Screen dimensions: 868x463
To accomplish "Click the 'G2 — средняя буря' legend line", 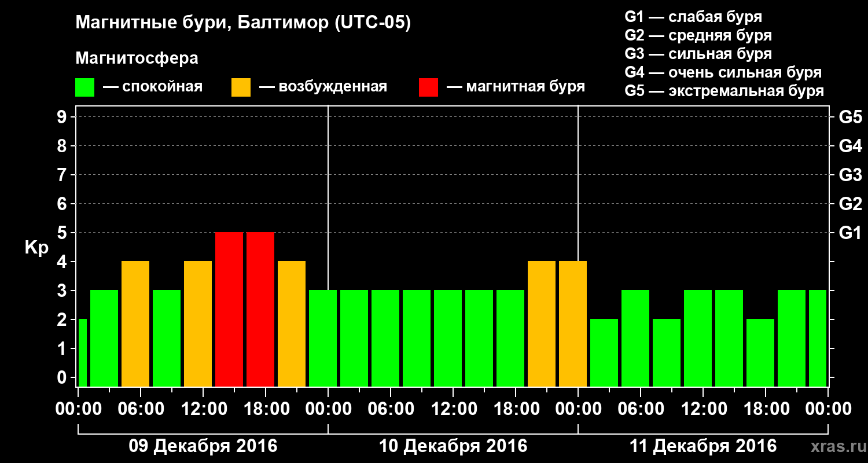I will tap(698, 36).
